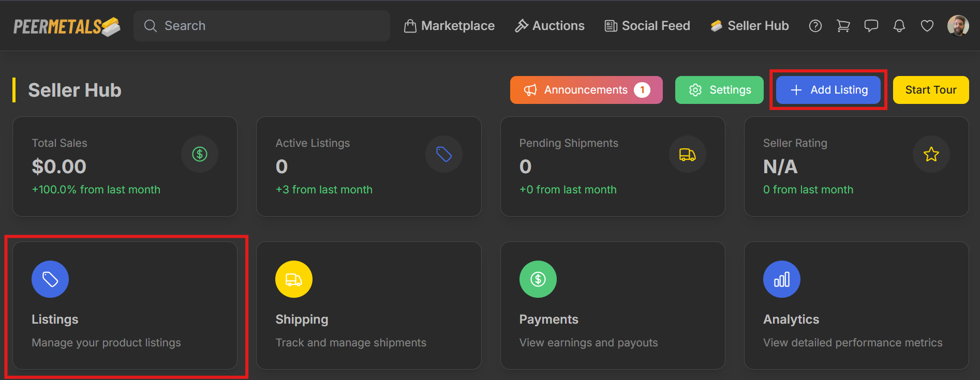Viewport: 980px width, 380px height.
Task: Open the user profile avatar
Action: pyautogui.click(x=958, y=26)
